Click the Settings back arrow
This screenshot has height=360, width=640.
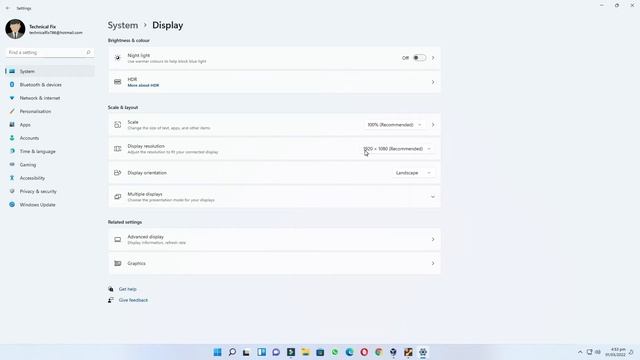[8, 8]
